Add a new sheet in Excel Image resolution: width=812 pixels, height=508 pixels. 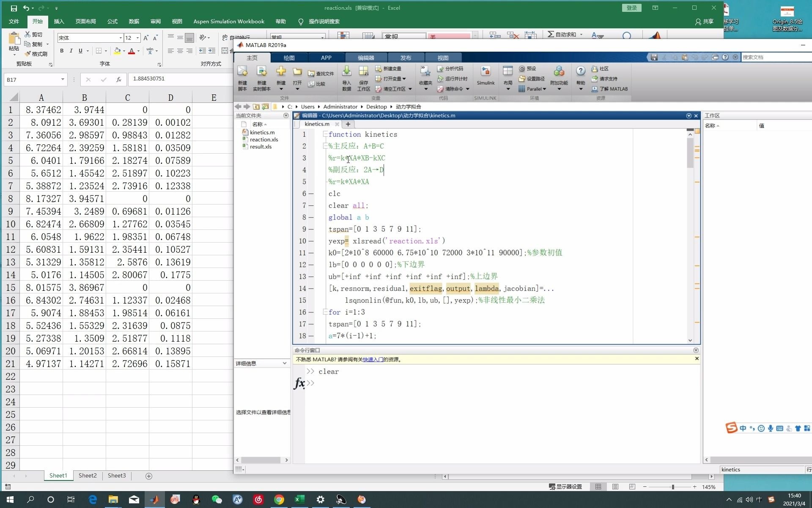pos(149,476)
